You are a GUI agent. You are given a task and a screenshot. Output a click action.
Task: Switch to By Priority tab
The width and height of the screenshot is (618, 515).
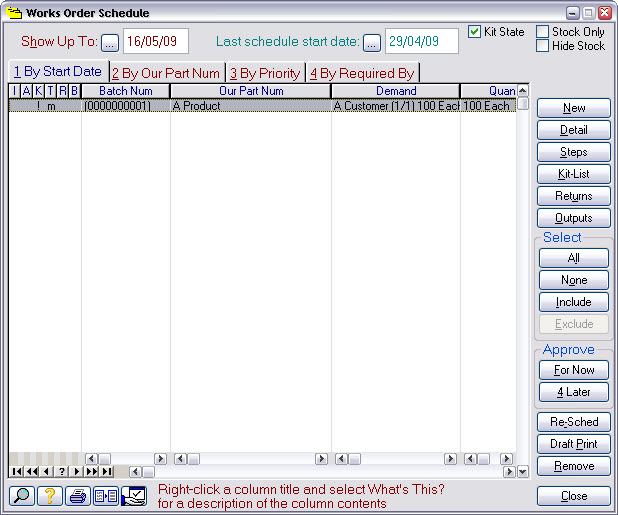coord(264,73)
